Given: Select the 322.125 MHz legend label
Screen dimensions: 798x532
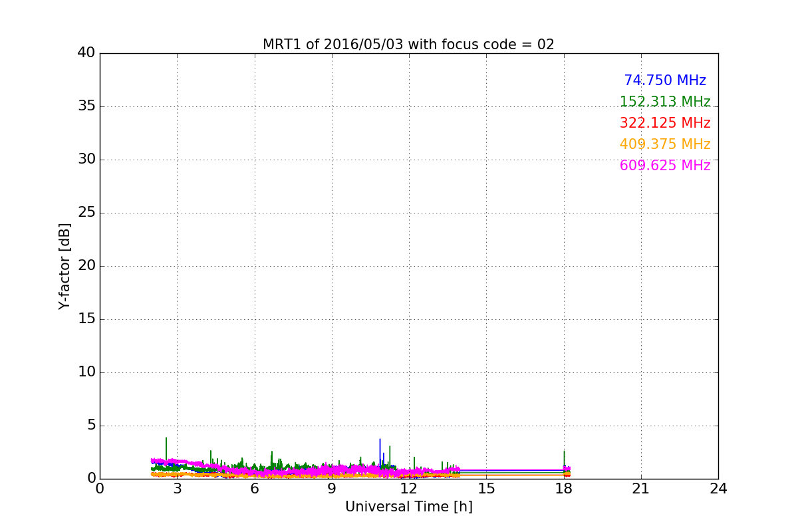Looking at the screenshot, I should pyautogui.click(x=665, y=123).
